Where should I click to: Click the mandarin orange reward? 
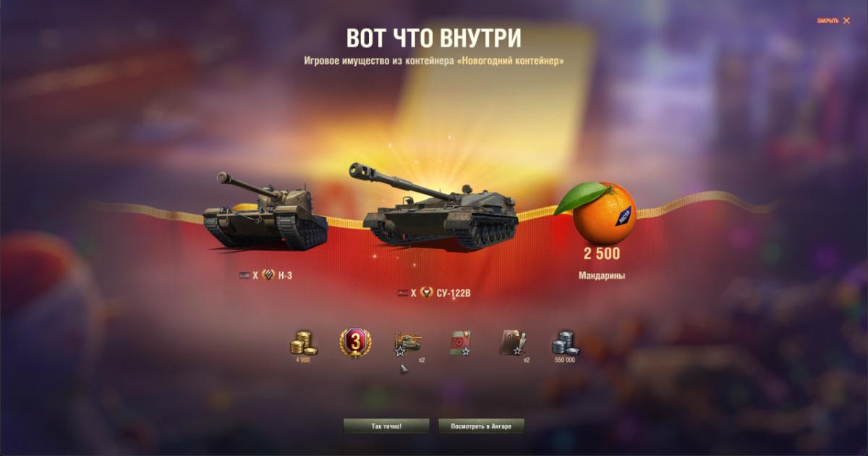tap(598, 213)
